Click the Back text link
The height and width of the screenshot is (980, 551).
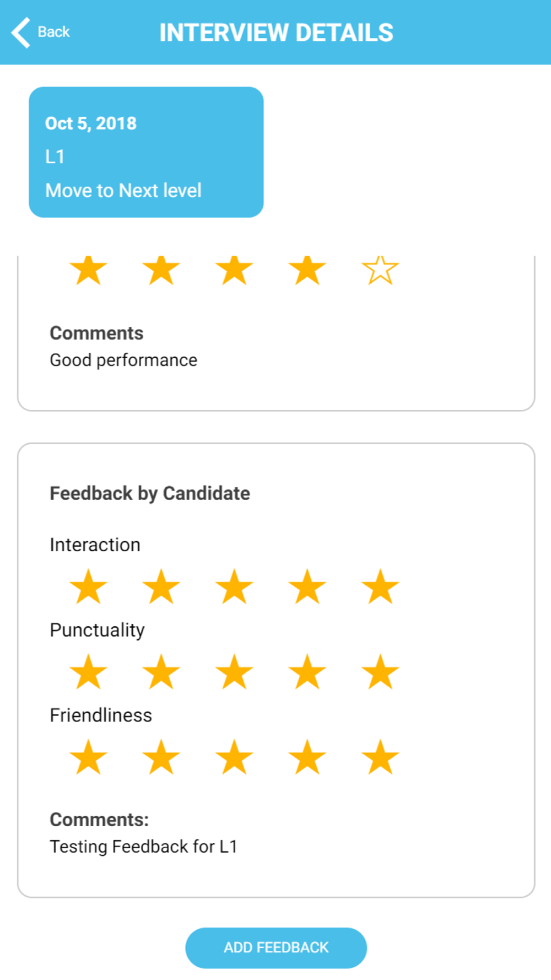tap(53, 32)
